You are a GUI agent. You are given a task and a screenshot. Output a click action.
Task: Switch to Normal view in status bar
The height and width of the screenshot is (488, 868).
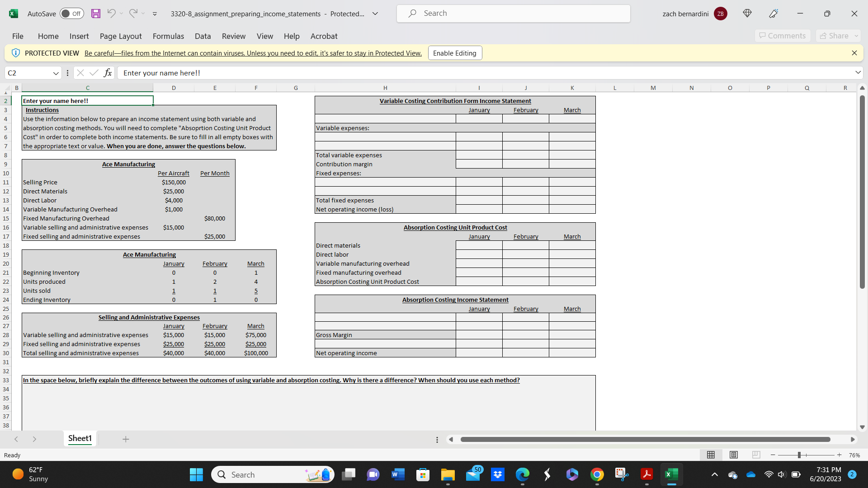pyautogui.click(x=711, y=455)
